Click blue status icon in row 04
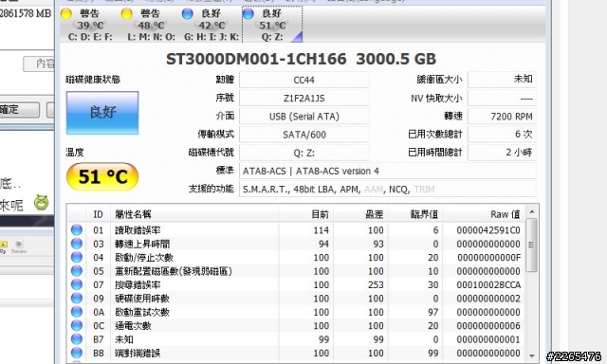This screenshot has width=607, height=364. click(x=77, y=257)
